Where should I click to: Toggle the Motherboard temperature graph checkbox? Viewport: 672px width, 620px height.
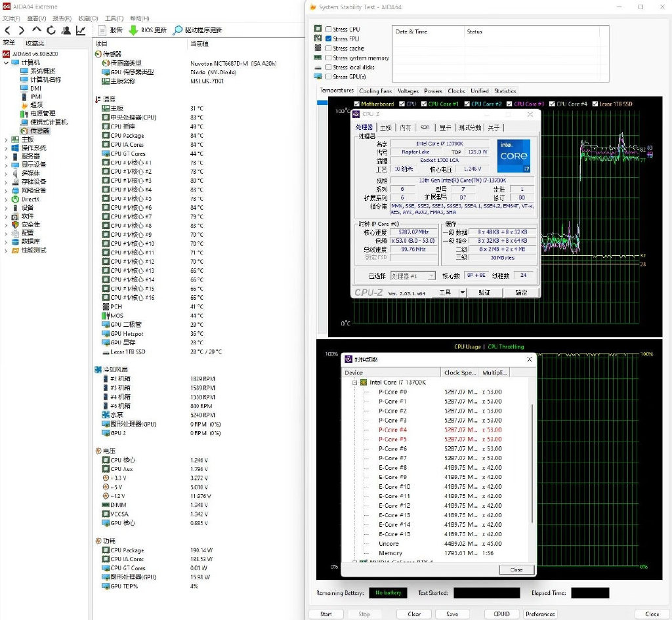(x=357, y=104)
